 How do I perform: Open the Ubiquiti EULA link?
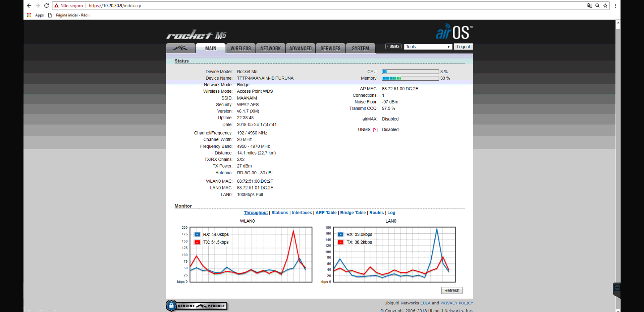(425, 303)
